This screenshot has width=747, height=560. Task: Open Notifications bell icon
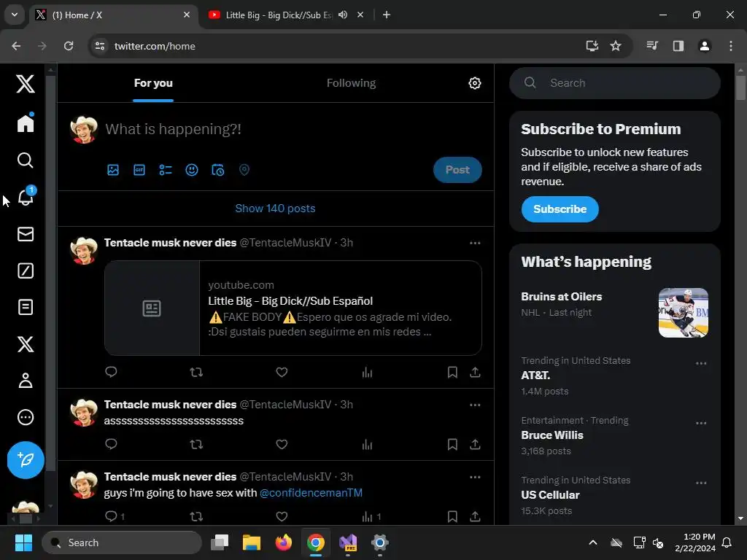click(26, 196)
